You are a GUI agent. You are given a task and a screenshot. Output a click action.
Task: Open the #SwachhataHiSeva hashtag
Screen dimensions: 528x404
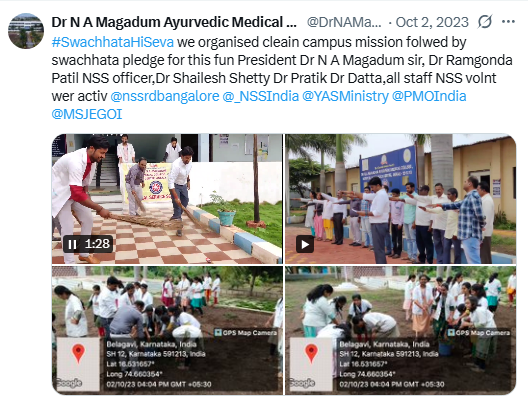tap(113, 42)
